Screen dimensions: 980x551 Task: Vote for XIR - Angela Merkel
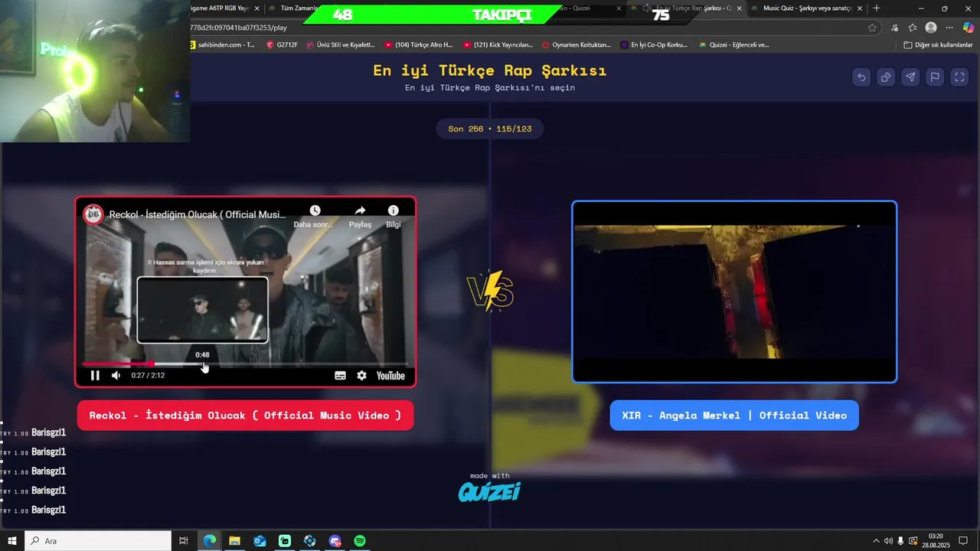click(x=734, y=415)
